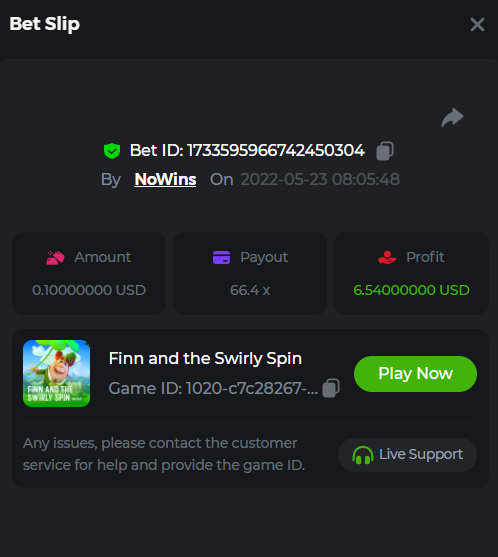Image resolution: width=498 pixels, height=557 pixels.
Task: Click the Finn and the Swirly Spin title
Action: pyautogui.click(x=205, y=358)
